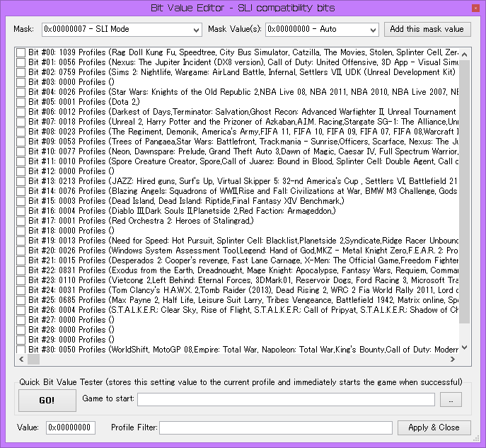Check the Bit #20 checkbox
486x448 pixels.
click(21, 251)
